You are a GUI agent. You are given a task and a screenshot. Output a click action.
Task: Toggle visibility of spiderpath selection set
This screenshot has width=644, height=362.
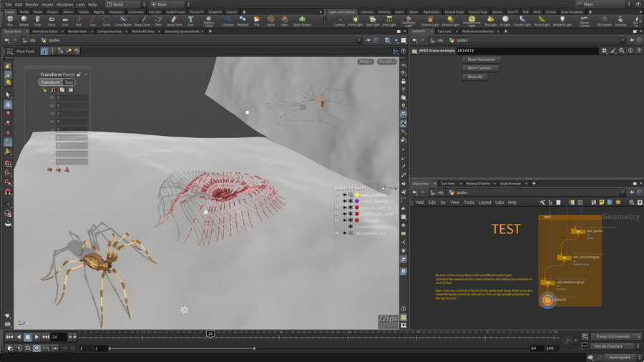(x=337, y=220)
